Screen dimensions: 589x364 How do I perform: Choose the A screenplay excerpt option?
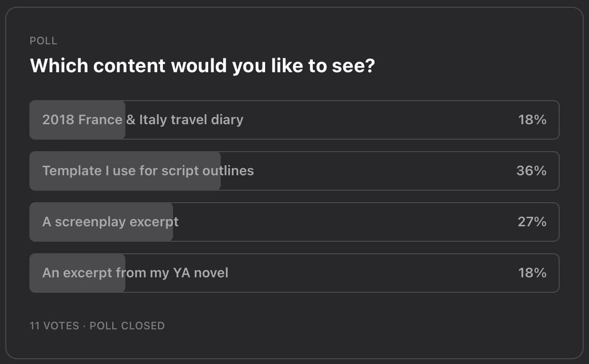294,222
